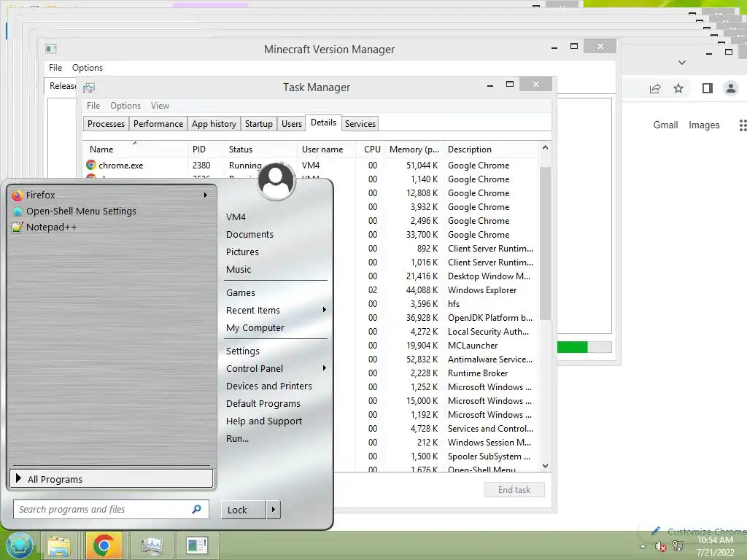Expand the Firefox submenu arrow

click(205, 195)
